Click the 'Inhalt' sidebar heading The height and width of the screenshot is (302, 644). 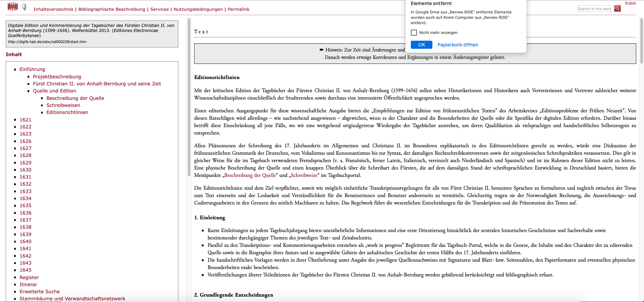pos(14,54)
